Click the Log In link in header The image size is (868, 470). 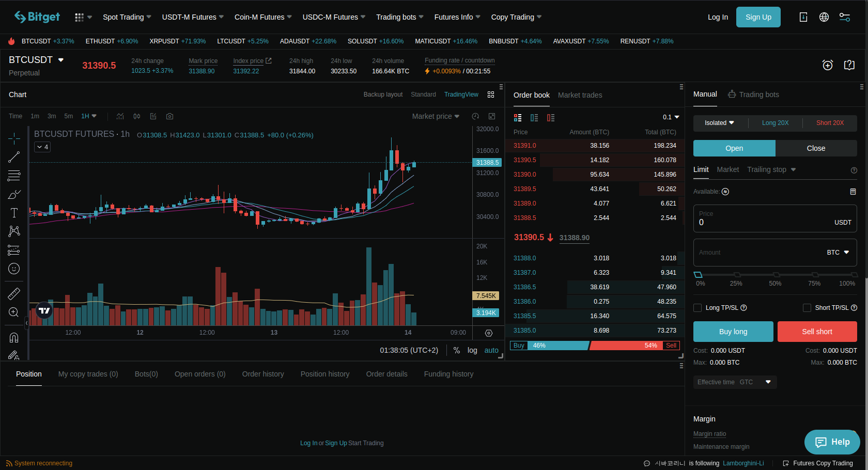click(x=718, y=17)
